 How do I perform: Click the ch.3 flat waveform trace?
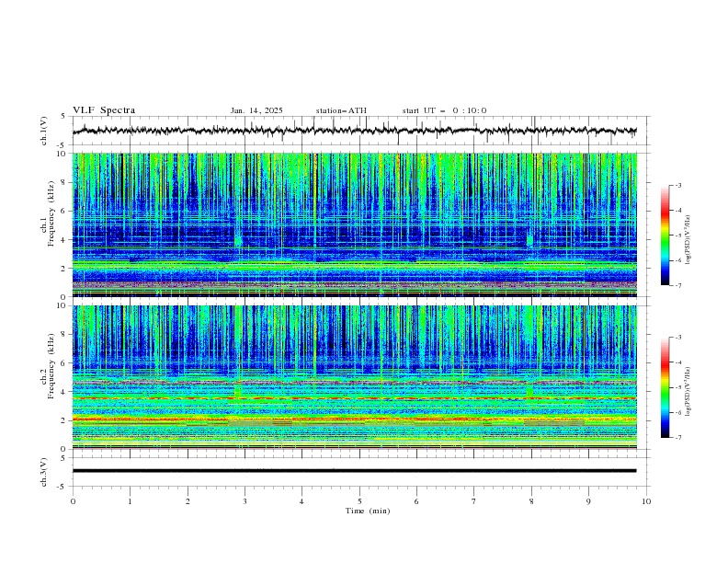pos(354,471)
